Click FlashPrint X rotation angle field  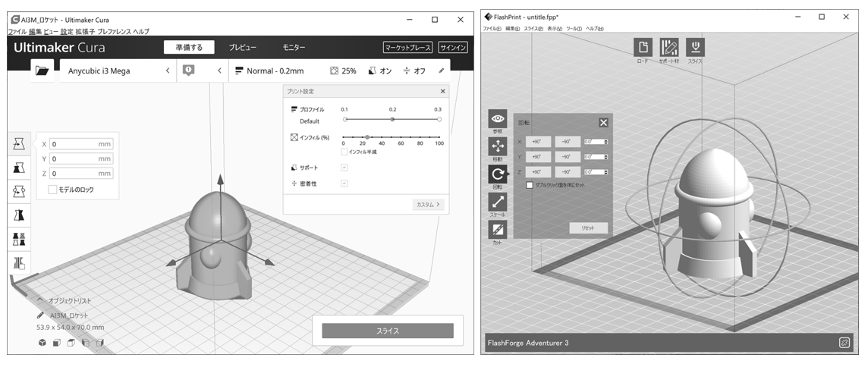pyautogui.click(x=593, y=142)
